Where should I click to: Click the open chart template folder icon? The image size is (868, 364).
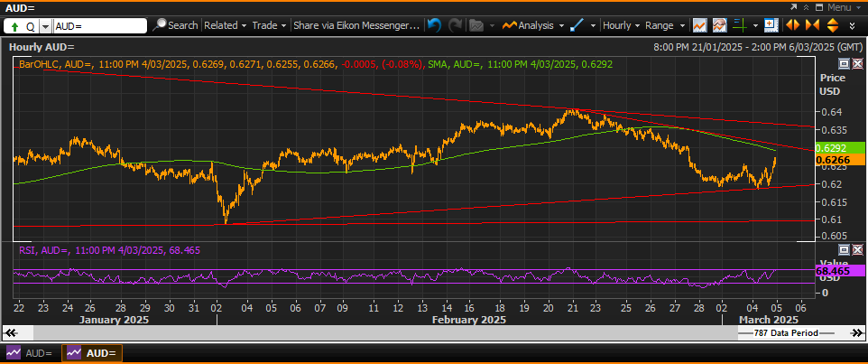pyautogui.click(x=475, y=25)
